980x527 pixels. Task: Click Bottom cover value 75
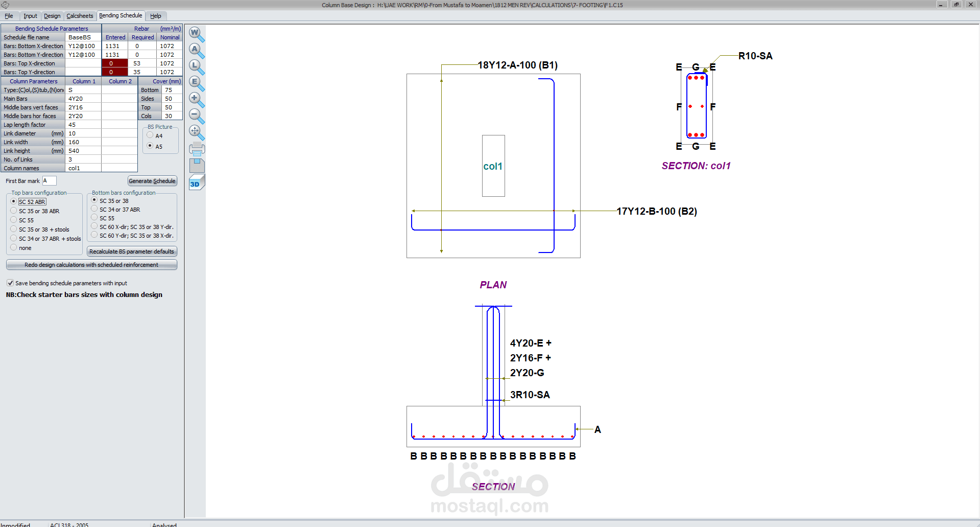tap(172, 90)
